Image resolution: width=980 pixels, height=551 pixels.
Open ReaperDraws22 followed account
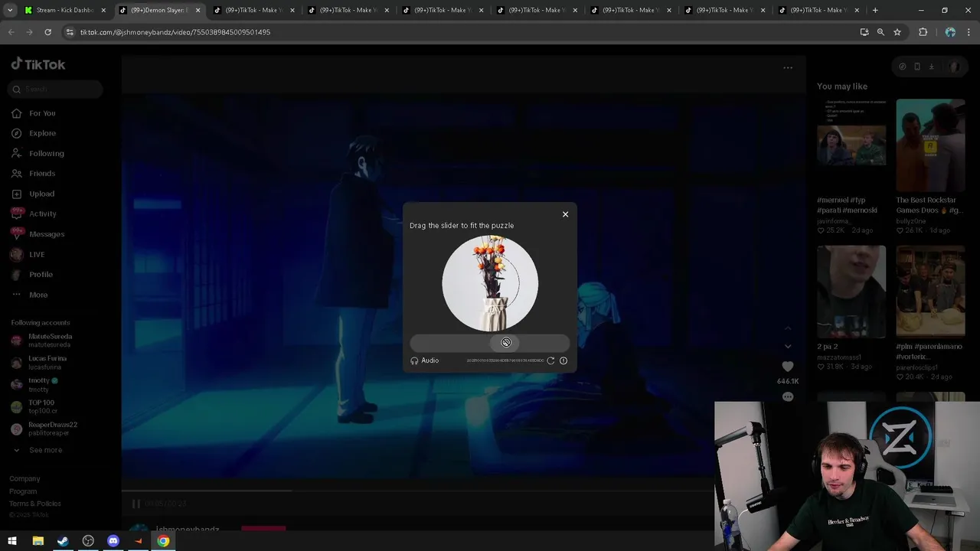coord(53,429)
